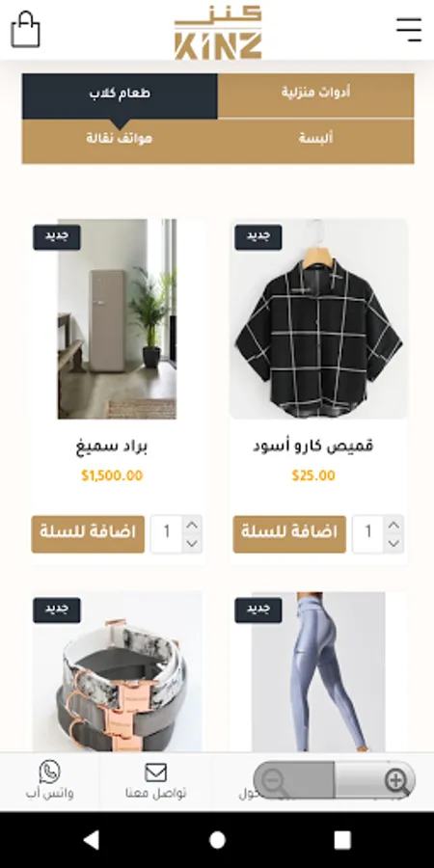Decrease quantity for black checkered shirt
434x868 pixels.
(393, 543)
